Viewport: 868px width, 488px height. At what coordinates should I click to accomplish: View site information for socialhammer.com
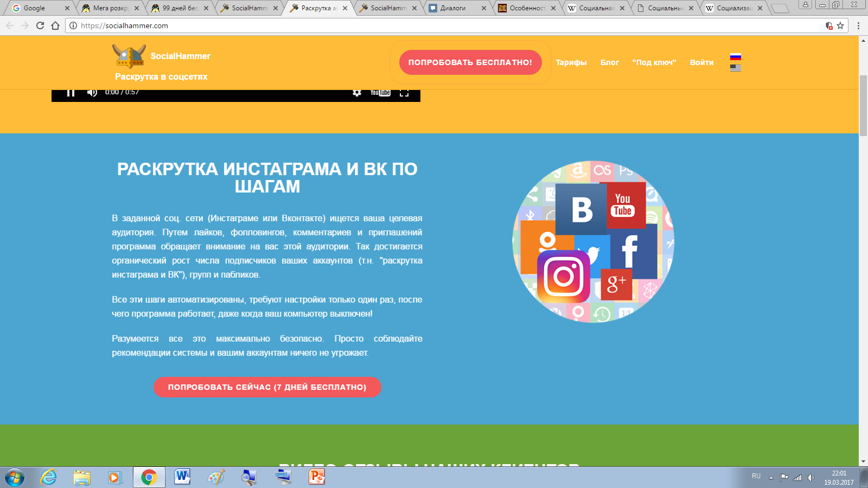click(x=73, y=25)
